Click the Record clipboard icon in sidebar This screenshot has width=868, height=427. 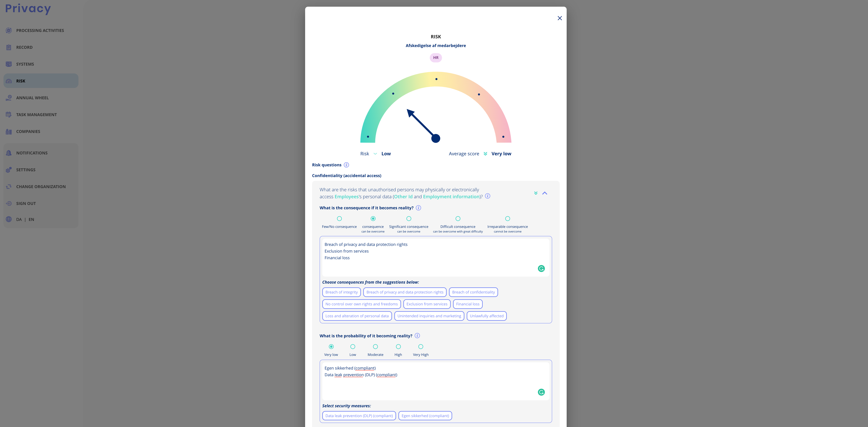[9, 47]
